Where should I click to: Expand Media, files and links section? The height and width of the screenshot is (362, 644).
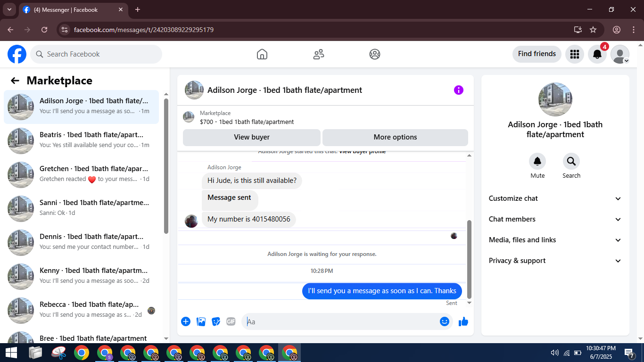click(555, 240)
